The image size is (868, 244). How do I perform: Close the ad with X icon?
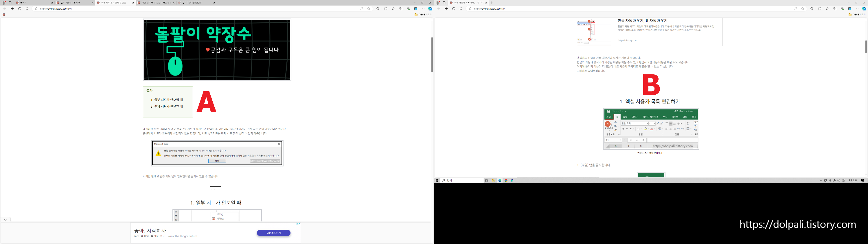299,224
